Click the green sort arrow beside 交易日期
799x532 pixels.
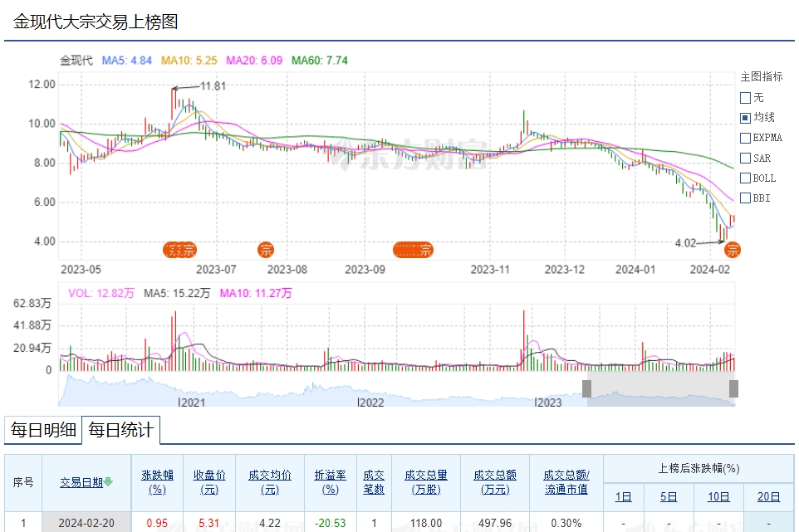(x=109, y=482)
